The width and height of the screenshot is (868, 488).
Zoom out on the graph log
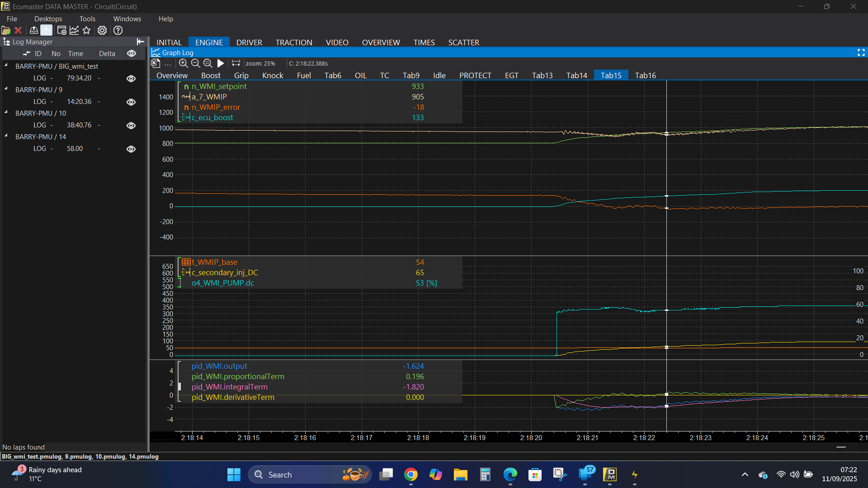tap(195, 63)
